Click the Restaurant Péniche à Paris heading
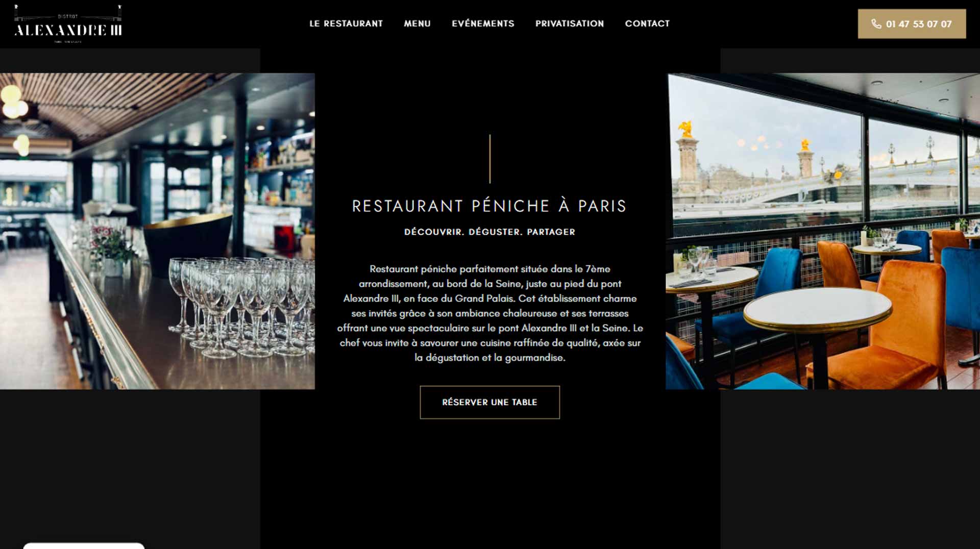 point(489,206)
